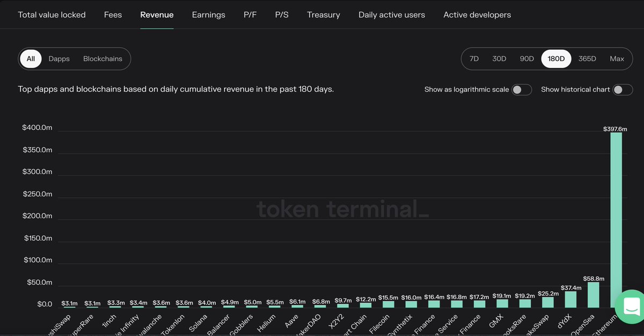
Task: Switch the time range to 365D
Action: (587, 58)
